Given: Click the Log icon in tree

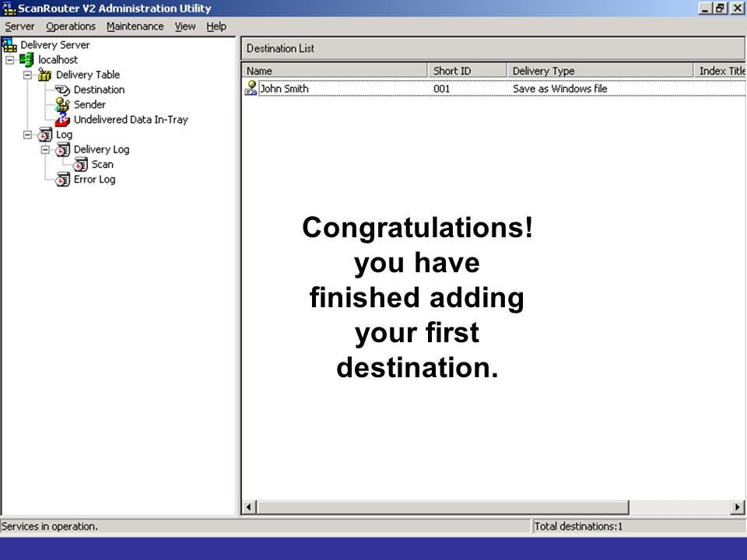Looking at the screenshot, I should click(45, 135).
